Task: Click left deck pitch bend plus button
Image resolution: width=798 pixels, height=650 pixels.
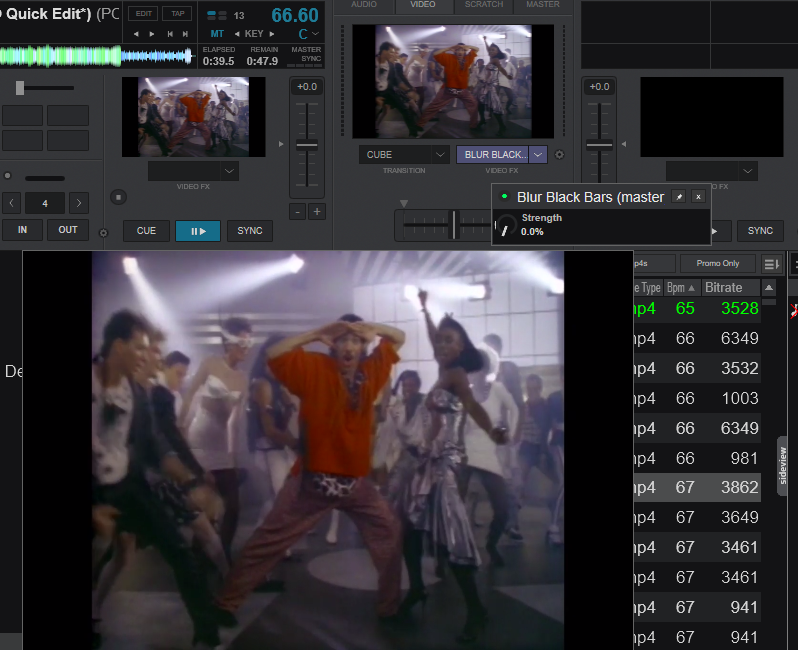Action: click(x=317, y=212)
